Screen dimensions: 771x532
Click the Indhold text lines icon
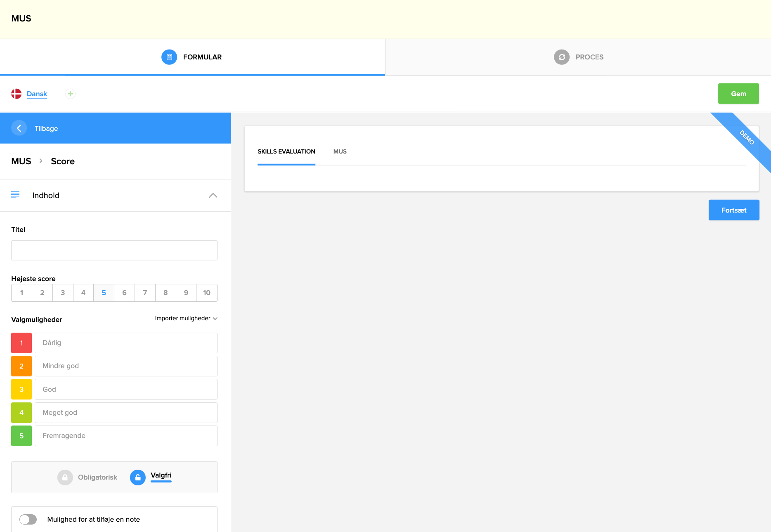[x=15, y=195]
